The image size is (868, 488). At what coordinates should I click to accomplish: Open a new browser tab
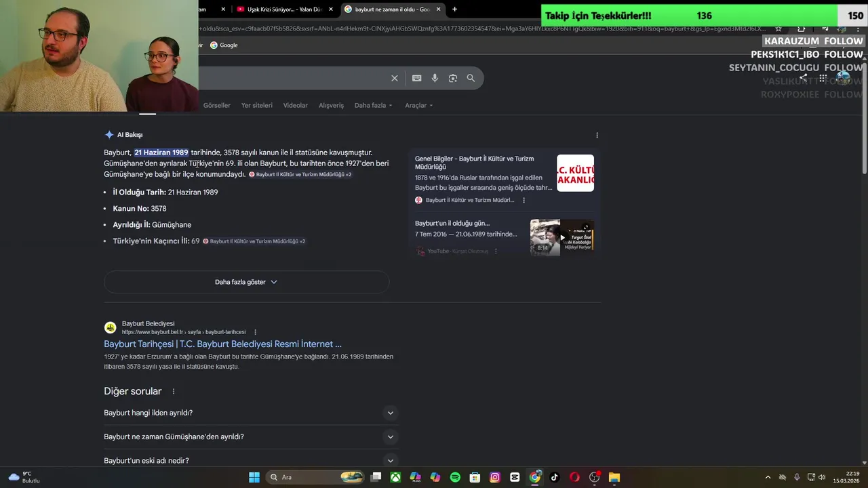[454, 9]
